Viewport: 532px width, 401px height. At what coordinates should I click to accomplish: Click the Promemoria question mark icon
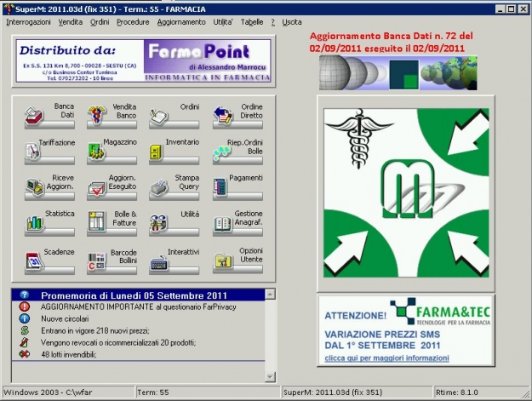25,295
